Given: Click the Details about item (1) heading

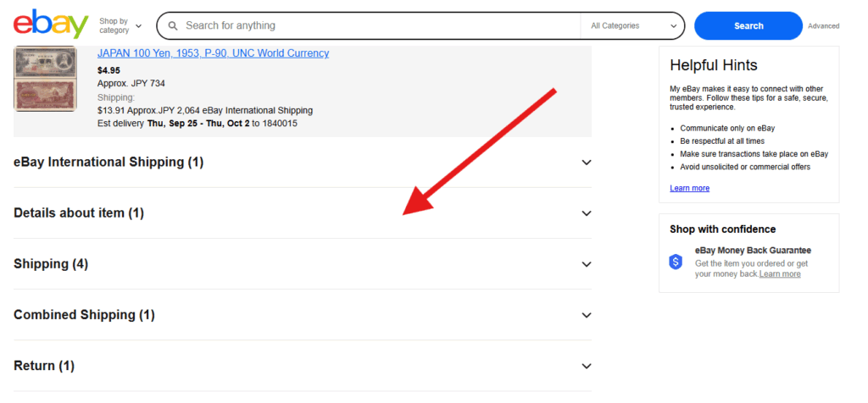Looking at the screenshot, I should (x=79, y=213).
